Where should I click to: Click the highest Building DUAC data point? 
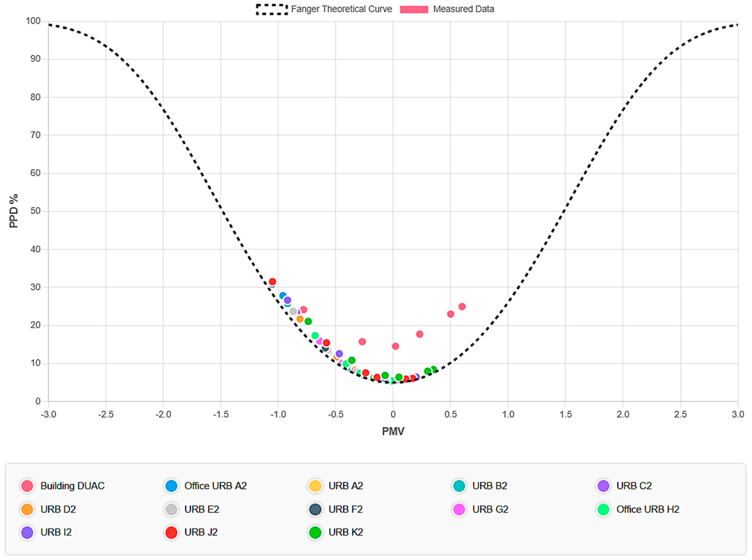(x=462, y=307)
